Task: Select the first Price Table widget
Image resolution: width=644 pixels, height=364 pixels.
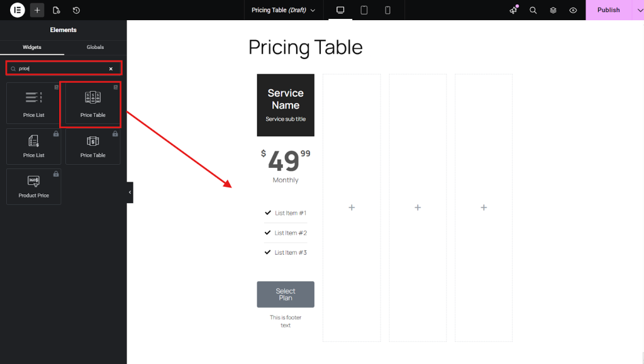Action: 93,103
